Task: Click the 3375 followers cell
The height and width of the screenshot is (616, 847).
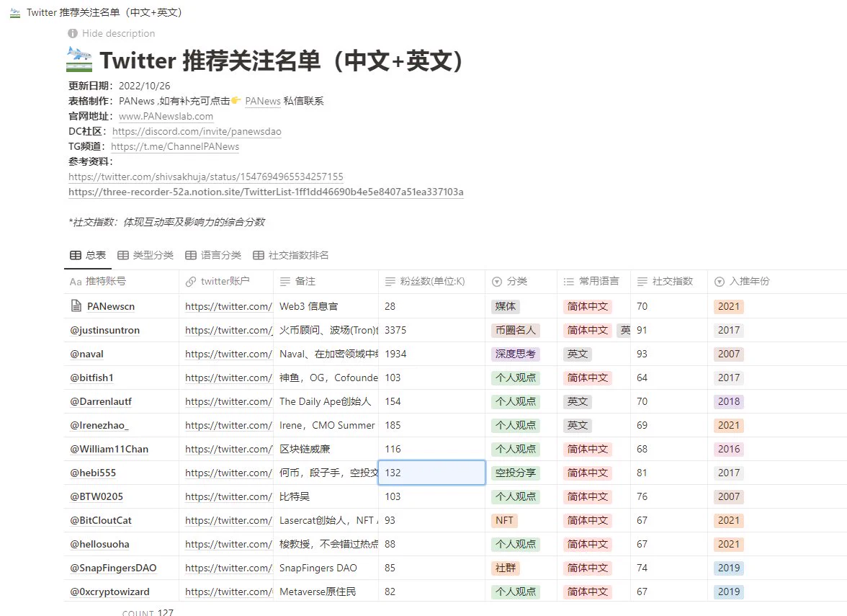Action: tap(431, 330)
